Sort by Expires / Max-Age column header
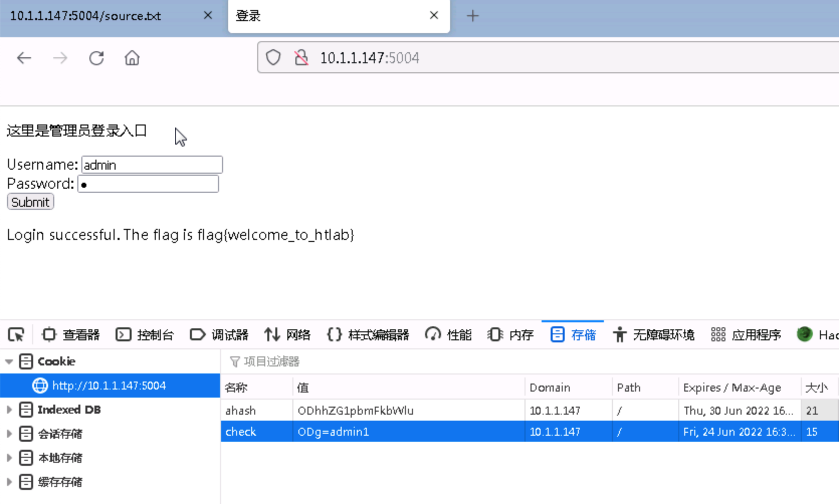This screenshot has height=504, width=839. pos(740,388)
